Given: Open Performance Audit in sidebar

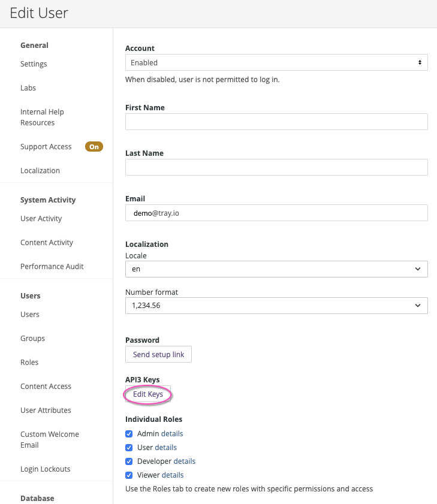Looking at the screenshot, I should tap(52, 267).
